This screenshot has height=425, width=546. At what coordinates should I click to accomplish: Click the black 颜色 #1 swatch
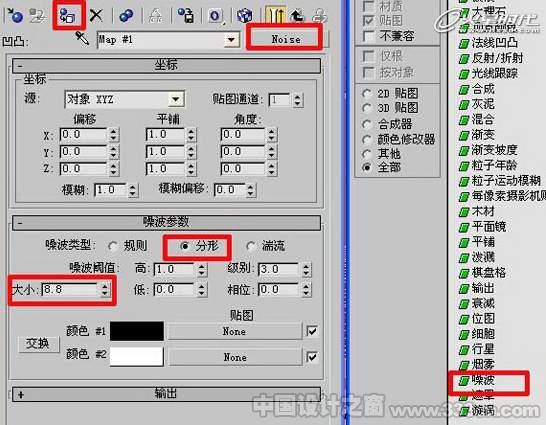click(137, 331)
